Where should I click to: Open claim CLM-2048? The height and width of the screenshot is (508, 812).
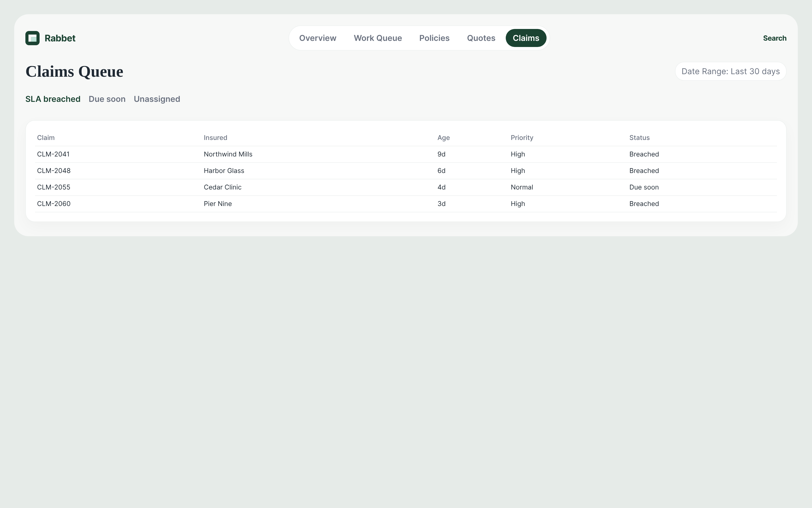tap(54, 171)
